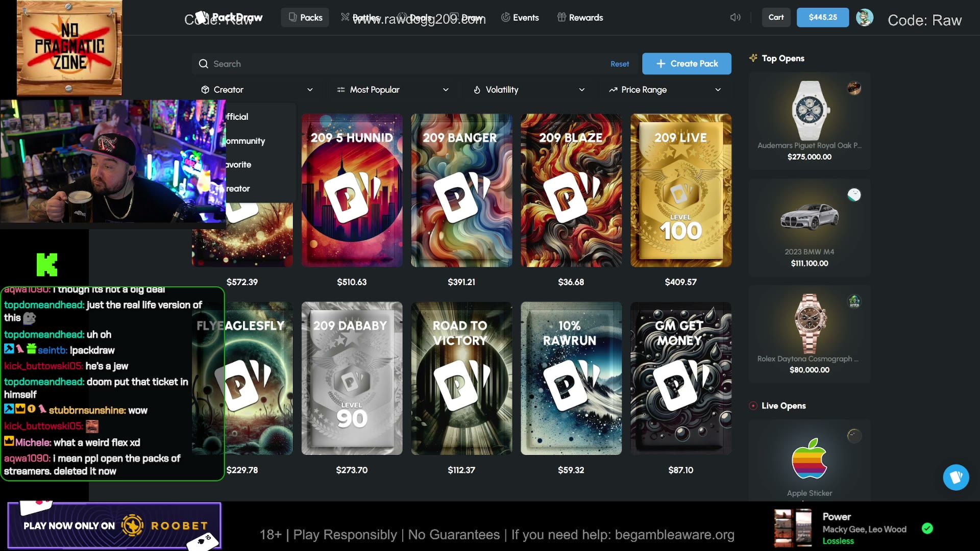Toggle the Creator filter dropdown
Viewport: 980px width, 551px height.
point(257,90)
